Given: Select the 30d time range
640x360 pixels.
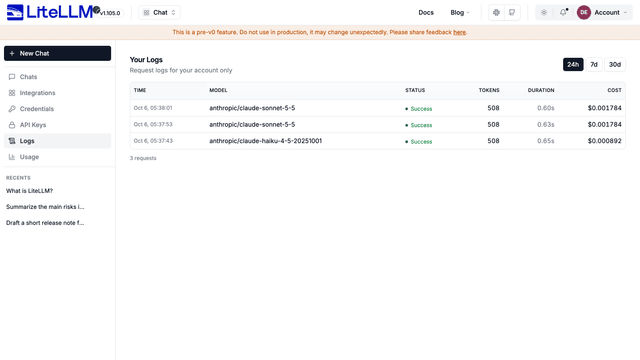Looking at the screenshot, I should coord(615,64).
